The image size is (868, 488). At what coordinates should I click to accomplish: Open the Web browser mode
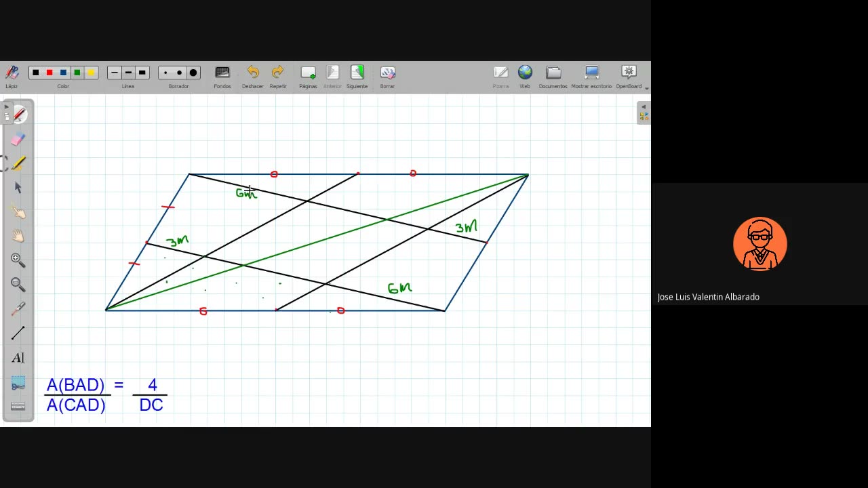[525, 73]
